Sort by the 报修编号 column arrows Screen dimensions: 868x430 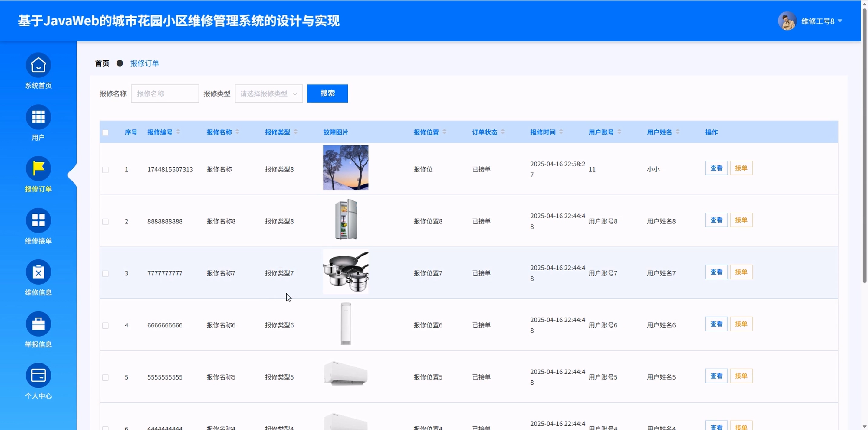pyautogui.click(x=178, y=132)
